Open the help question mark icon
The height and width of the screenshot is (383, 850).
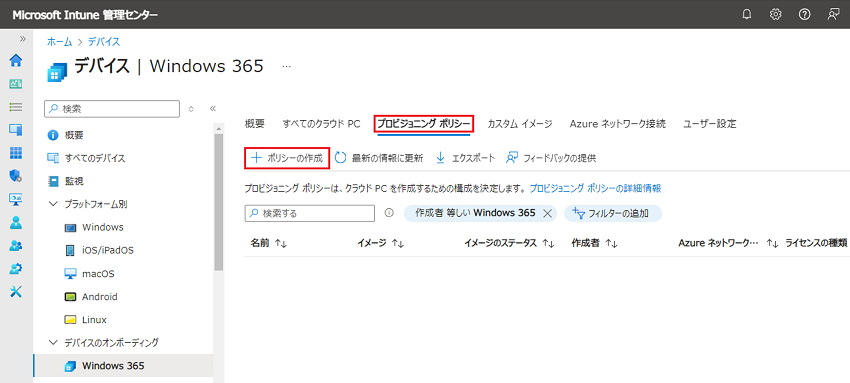pos(804,15)
